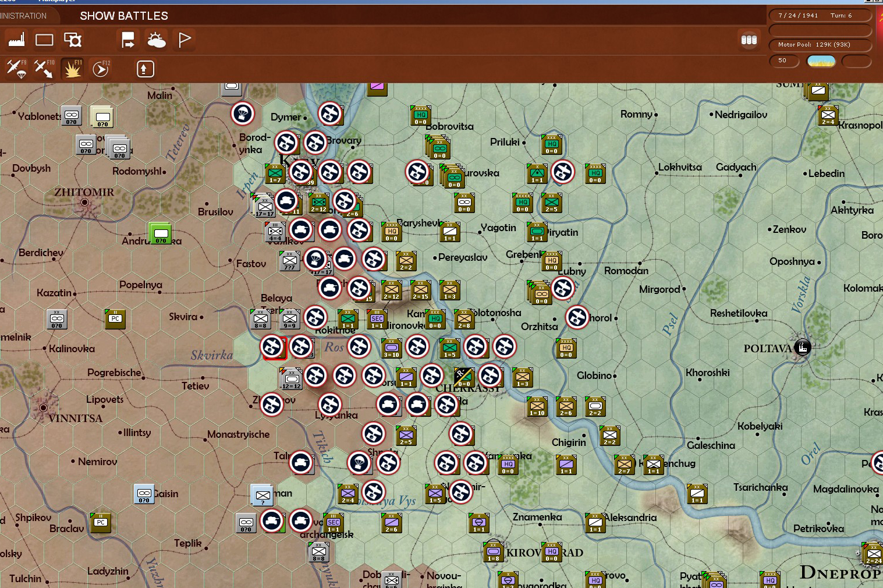Select the cream 0?0 counter near Malin
This screenshot has height=588, width=883.
point(102,117)
